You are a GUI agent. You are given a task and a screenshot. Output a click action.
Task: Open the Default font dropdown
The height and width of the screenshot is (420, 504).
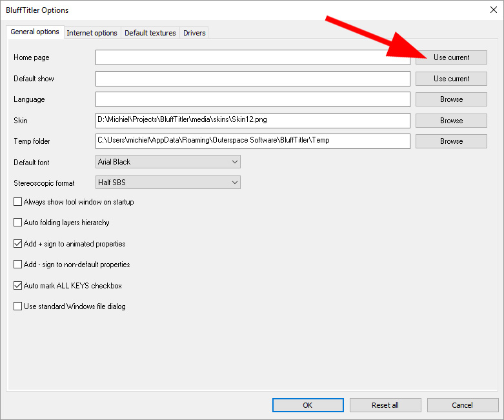[168, 162]
